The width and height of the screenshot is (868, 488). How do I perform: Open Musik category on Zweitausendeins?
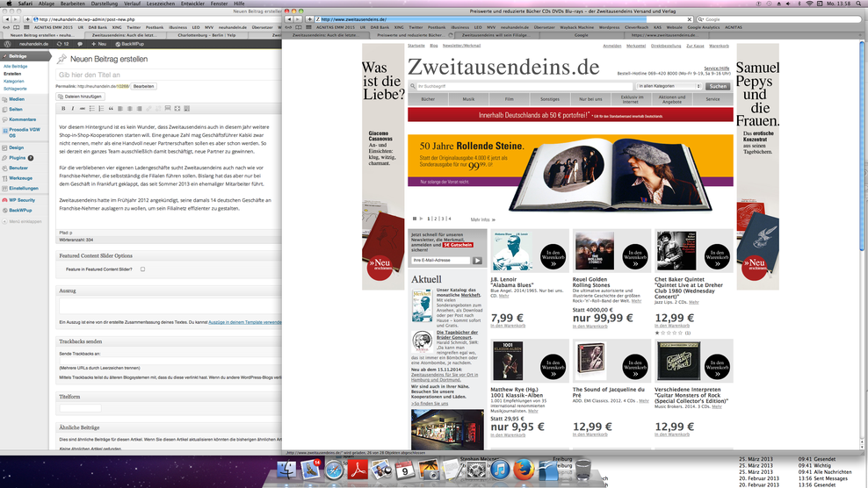[469, 99]
